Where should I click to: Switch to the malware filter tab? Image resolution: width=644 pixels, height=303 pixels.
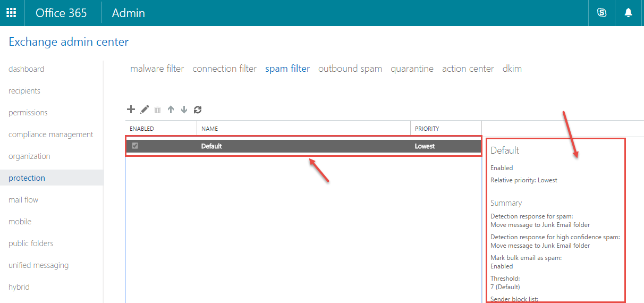157,69
